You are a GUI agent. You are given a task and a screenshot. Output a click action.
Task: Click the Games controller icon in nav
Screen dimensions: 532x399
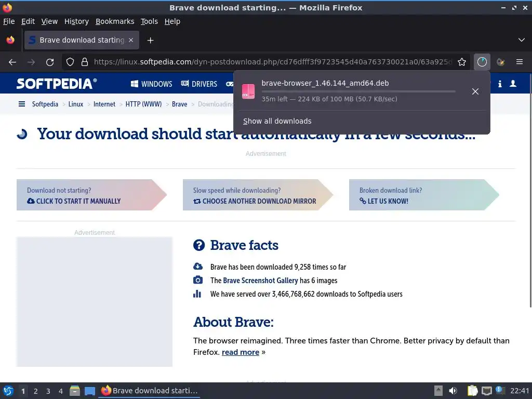point(230,84)
